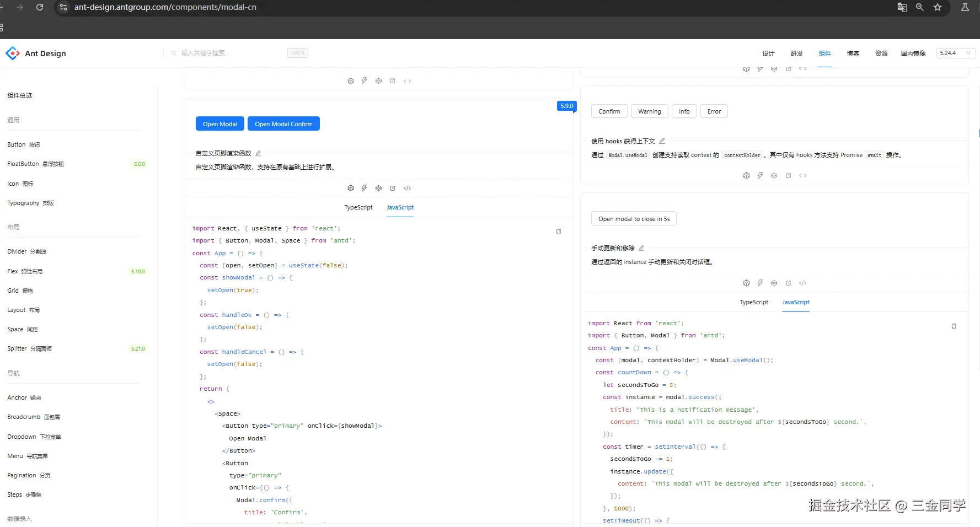The height and width of the screenshot is (527, 980).
Task: Click the Open Modal Confirm button
Action: click(283, 124)
